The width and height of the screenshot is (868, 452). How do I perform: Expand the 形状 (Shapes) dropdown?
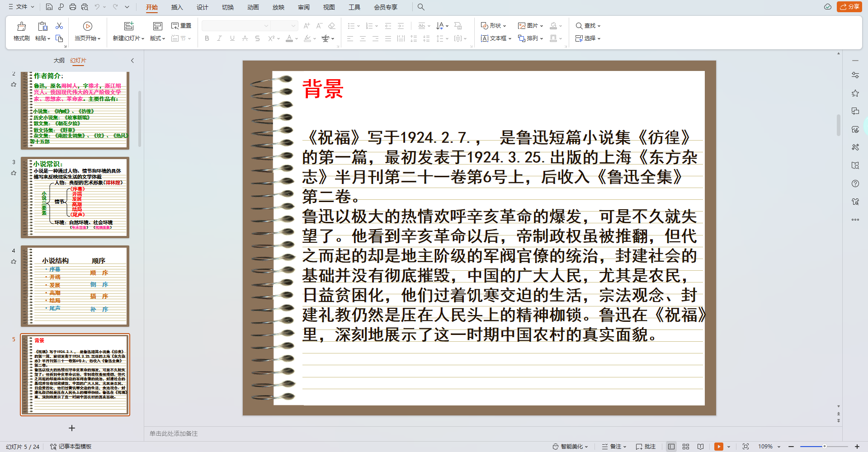tap(493, 26)
